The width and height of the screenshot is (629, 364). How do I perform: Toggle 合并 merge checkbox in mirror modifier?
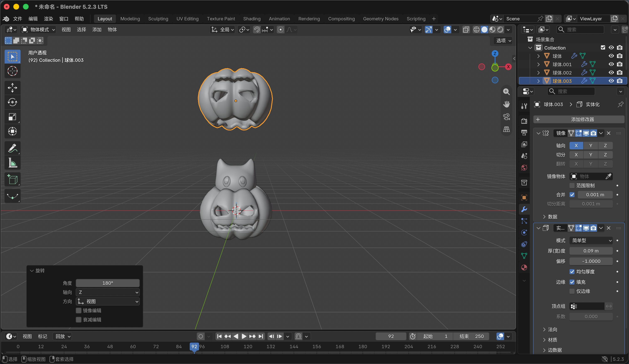(572, 195)
